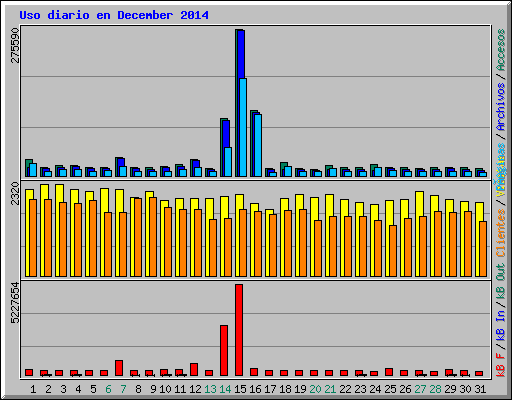
Task: Click the red kB bar for day 7
Action: coord(119,368)
